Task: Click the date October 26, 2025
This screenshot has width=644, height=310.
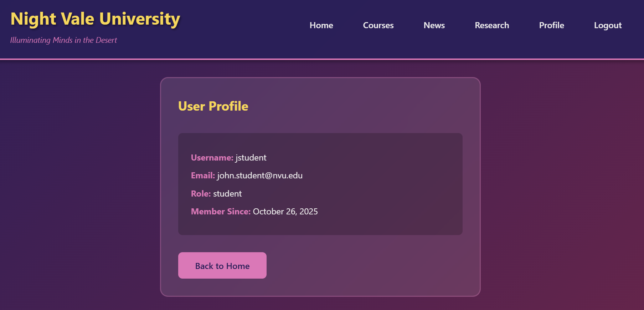Action: click(285, 212)
